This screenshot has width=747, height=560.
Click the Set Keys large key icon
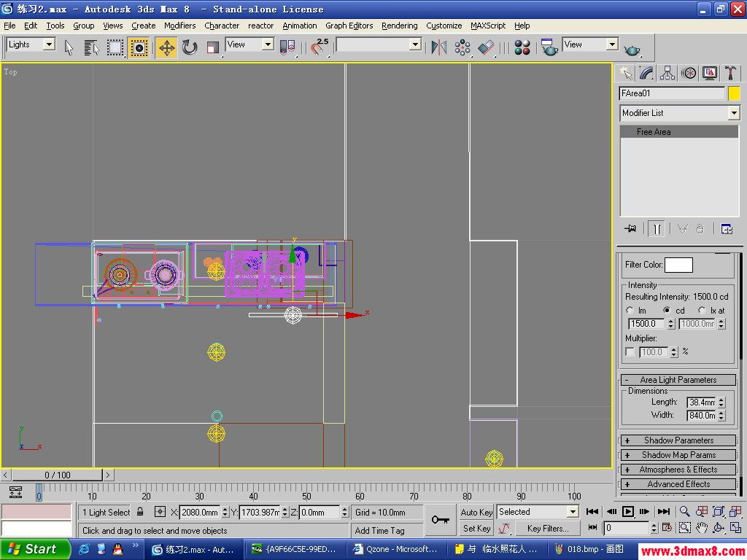click(440, 520)
